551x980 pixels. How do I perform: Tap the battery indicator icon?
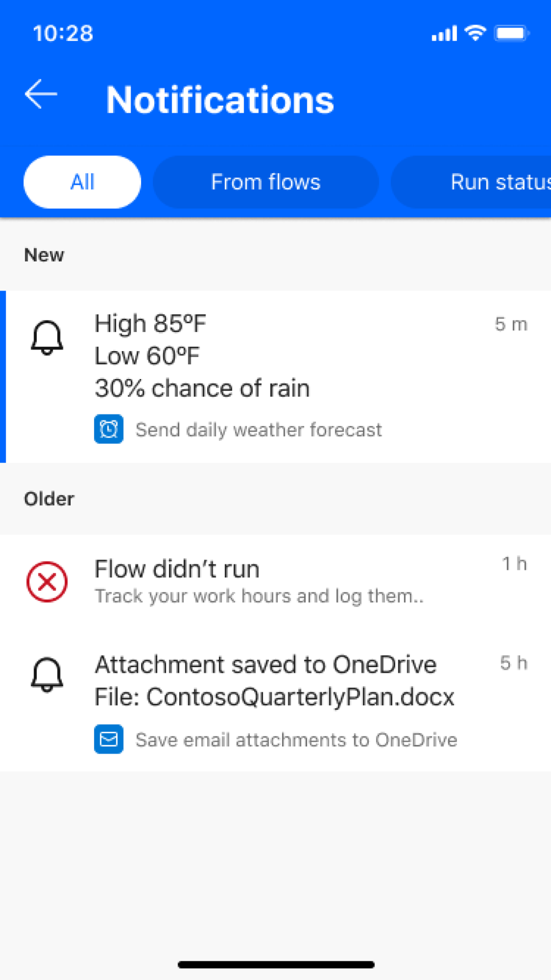point(512,33)
